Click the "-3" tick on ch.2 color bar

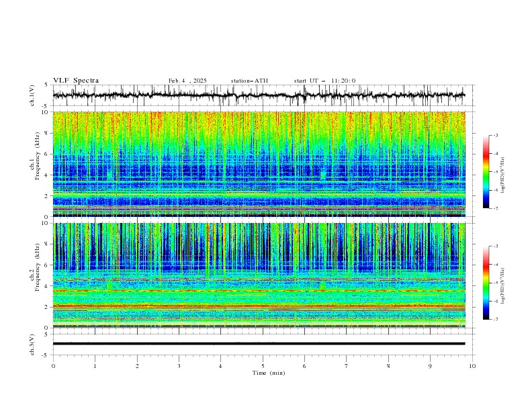(495, 246)
